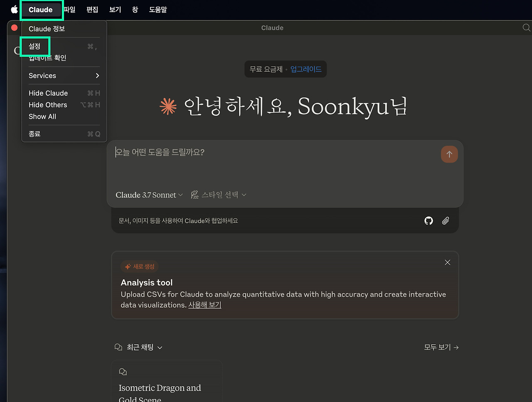Choose 업데이트 확인 from the Claude menu
Viewport: 532px width, 402px height.
pos(64,58)
